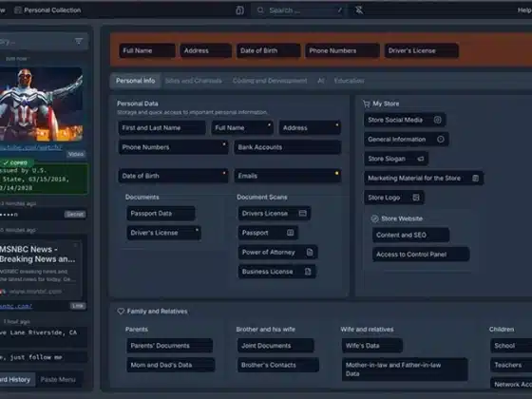Click Phone Numbers clip under Personal Data
This screenshot has width=532, height=399.
pos(173,147)
